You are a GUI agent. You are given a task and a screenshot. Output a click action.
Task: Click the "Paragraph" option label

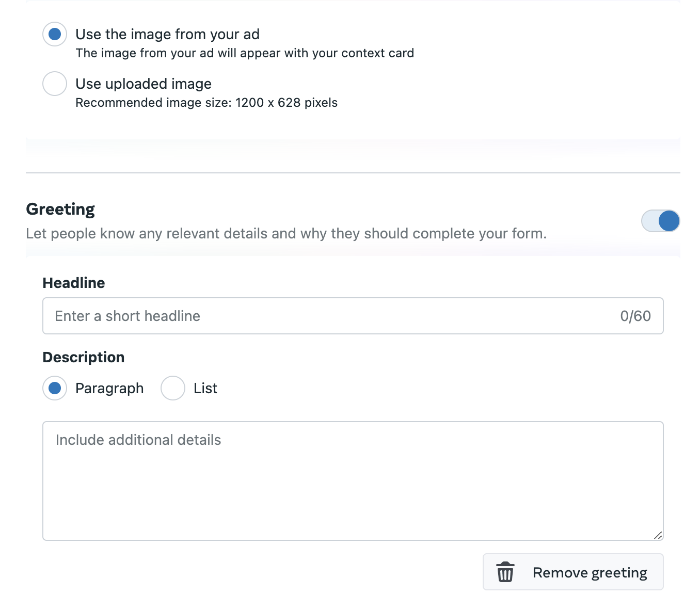point(109,388)
